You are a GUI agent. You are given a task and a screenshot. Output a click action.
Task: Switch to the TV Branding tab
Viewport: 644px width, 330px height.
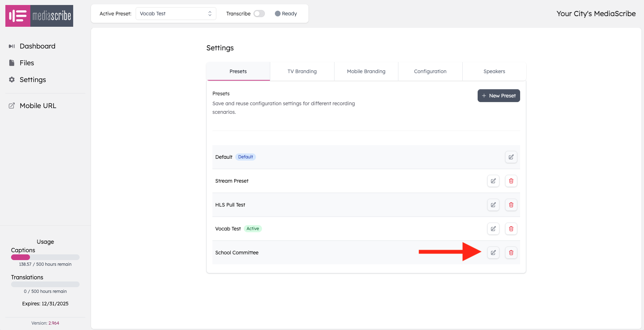pyautogui.click(x=302, y=71)
